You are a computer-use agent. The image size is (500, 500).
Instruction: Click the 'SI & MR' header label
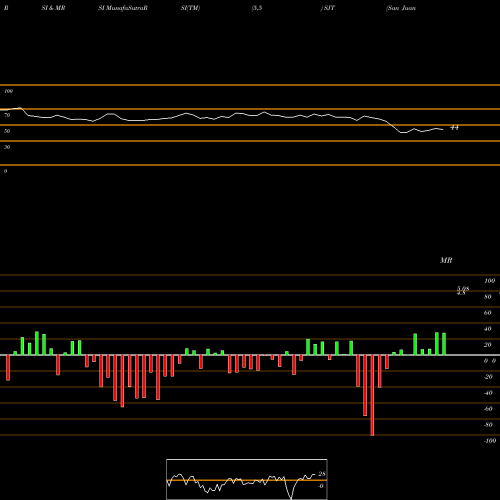click(x=53, y=8)
